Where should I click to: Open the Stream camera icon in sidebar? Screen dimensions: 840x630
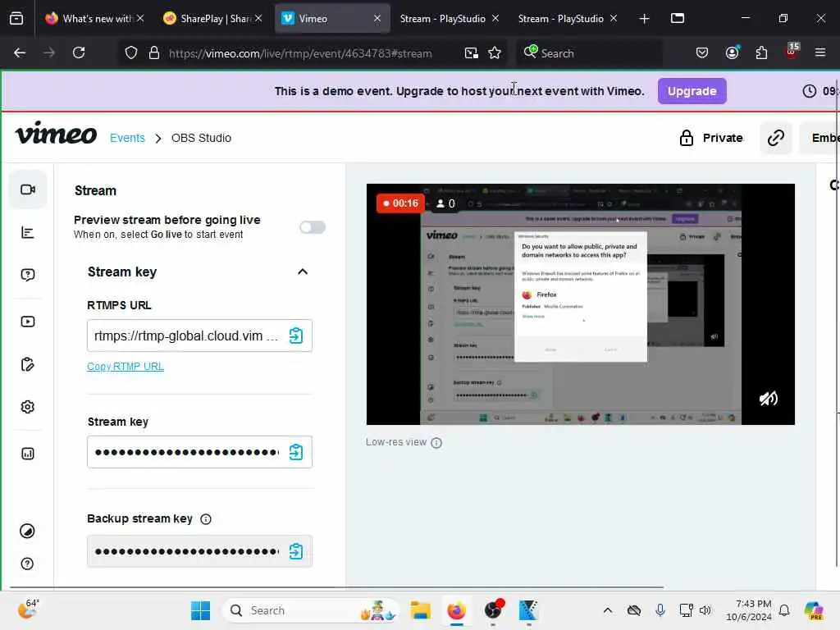28,189
